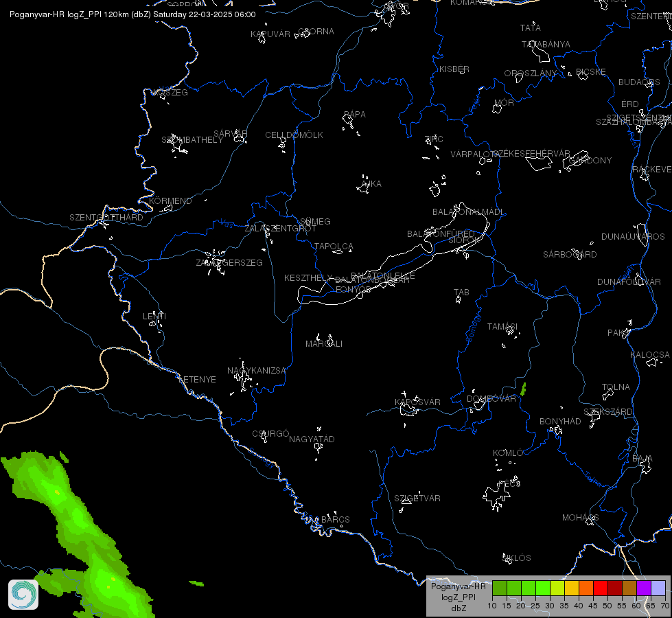Screen dimensions: 672x618
Task: Click the BALATONALMÁDI town label
Action: (x=468, y=212)
